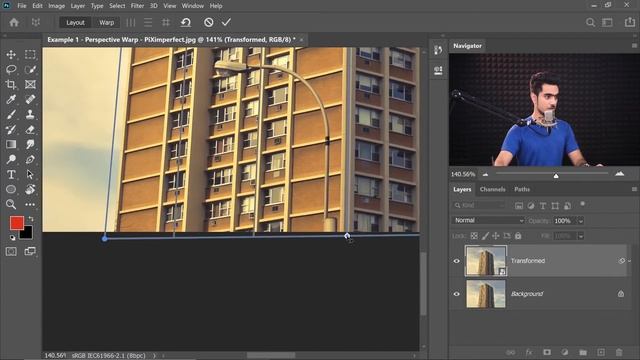Open the workspace switcher dropdown
The height and width of the screenshot is (360, 640).
click(607, 22)
